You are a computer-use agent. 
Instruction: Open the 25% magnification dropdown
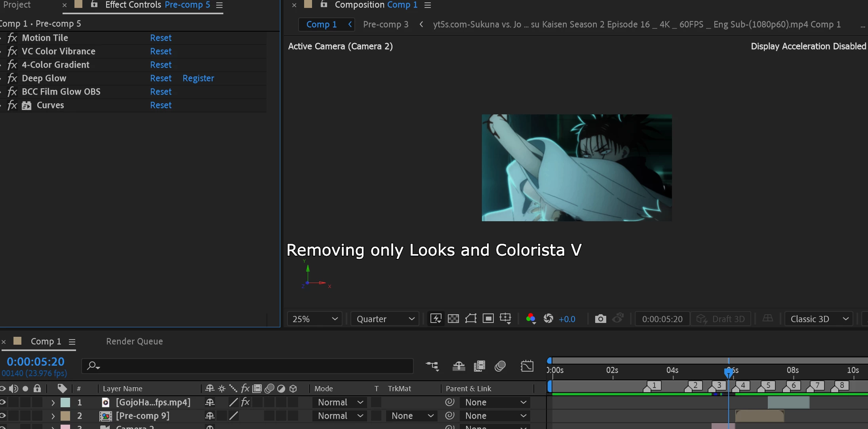click(315, 319)
